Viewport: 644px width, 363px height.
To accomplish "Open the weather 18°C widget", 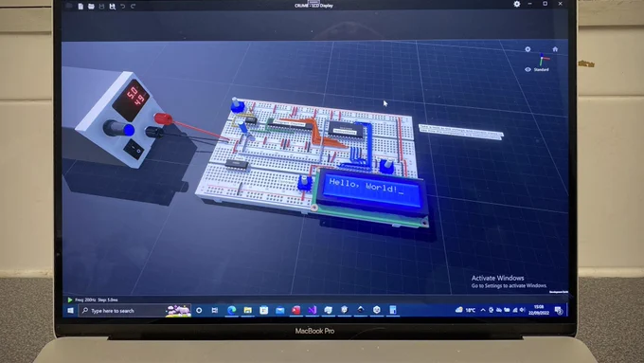I will coord(465,310).
